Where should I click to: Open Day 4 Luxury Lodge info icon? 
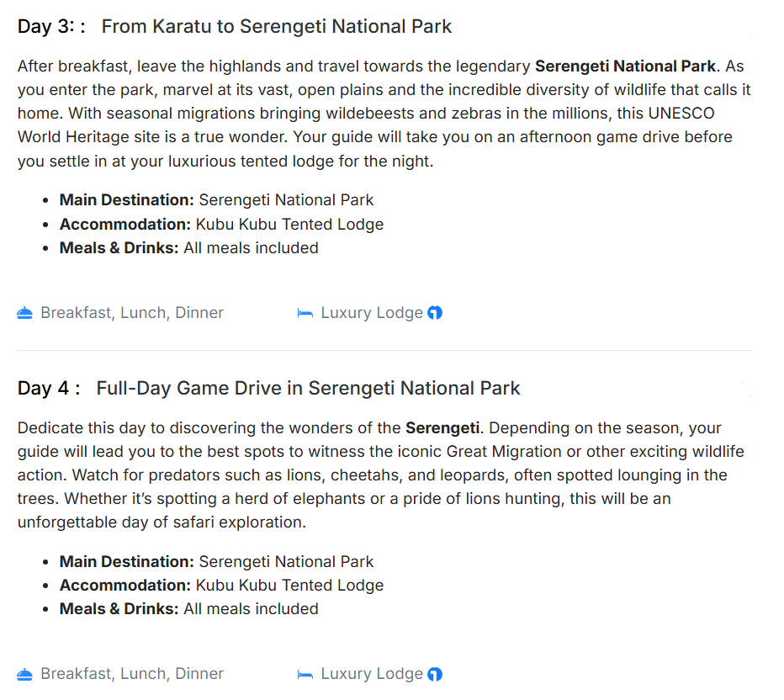coord(435,674)
